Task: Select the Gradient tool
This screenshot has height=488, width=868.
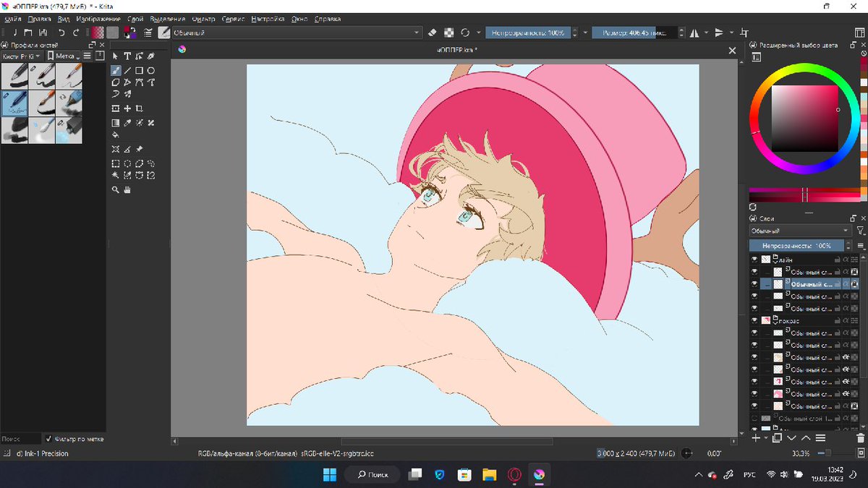Action: (x=115, y=123)
